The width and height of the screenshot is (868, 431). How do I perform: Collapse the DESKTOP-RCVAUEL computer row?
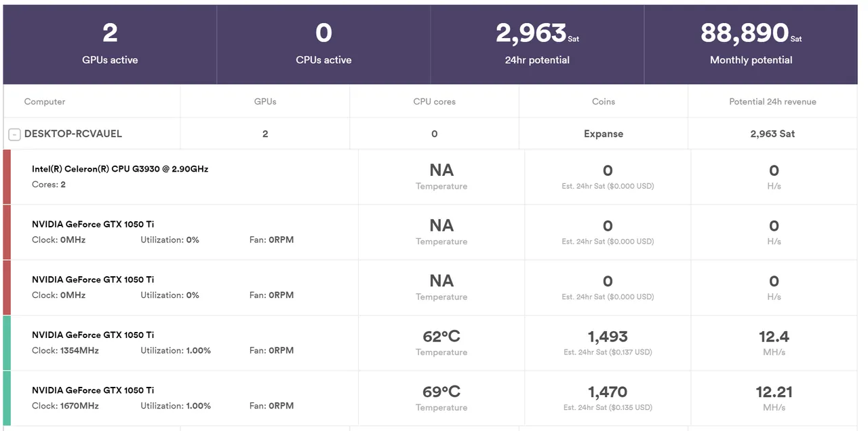[x=14, y=134]
